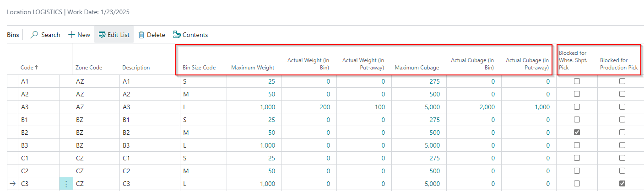Toggle Blocked for Whse. Shpt. Pick for B2

(577, 133)
